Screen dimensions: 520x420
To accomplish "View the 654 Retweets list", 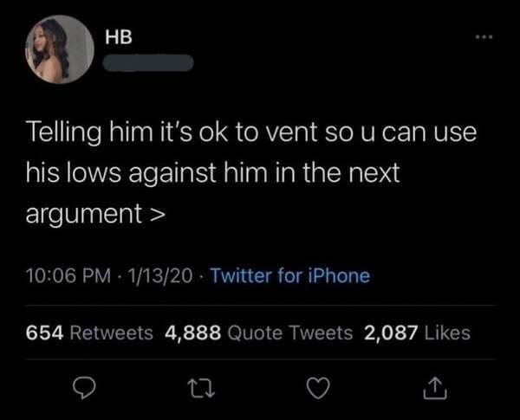I will coord(89,333).
